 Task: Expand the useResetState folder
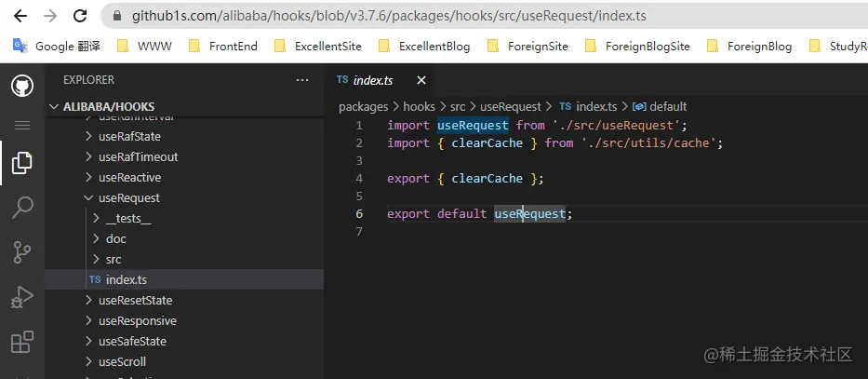[184, 301]
